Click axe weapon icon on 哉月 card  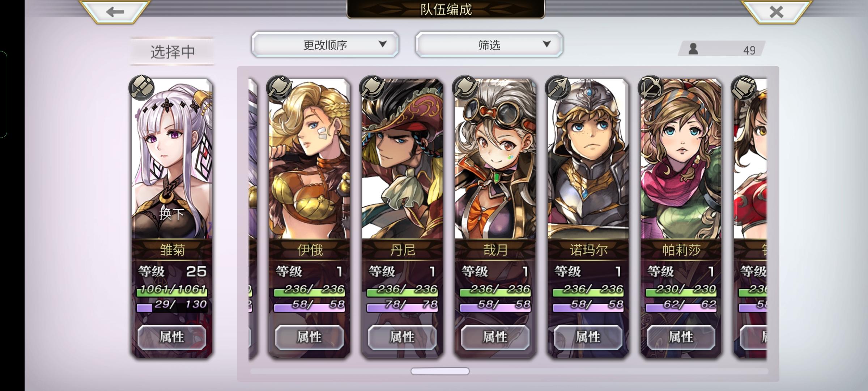click(x=465, y=88)
